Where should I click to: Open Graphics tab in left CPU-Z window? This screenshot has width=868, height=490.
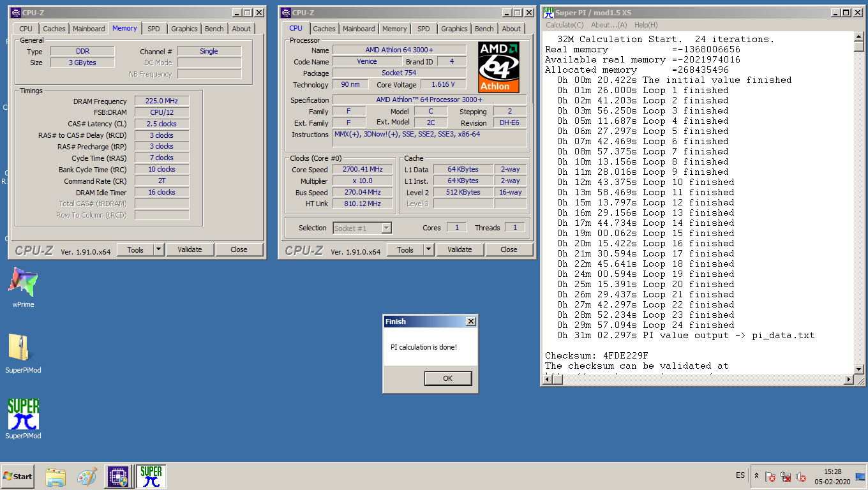[x=184, y=29]
